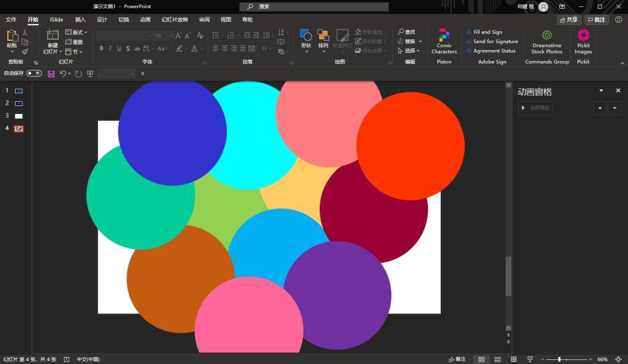Toggle Strikethrough (ab) button
The height and width of the screenshot is (364, 628).
[137, 48]
